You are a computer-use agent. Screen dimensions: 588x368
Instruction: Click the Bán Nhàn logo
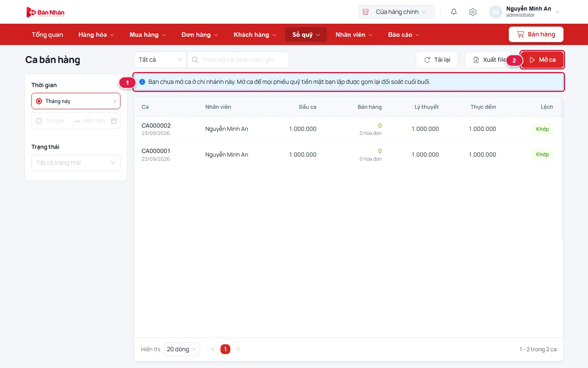[x=45, y=12]
